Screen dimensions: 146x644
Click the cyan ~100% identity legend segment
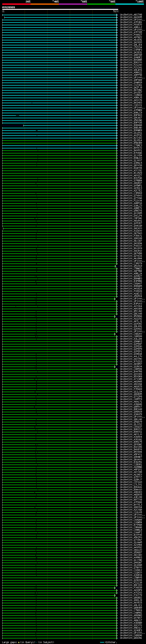130,4
